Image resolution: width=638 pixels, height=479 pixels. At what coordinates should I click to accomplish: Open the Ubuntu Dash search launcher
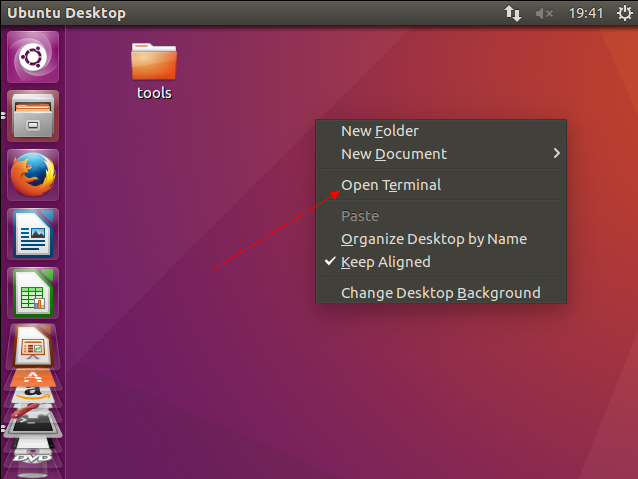pos(33,57)
